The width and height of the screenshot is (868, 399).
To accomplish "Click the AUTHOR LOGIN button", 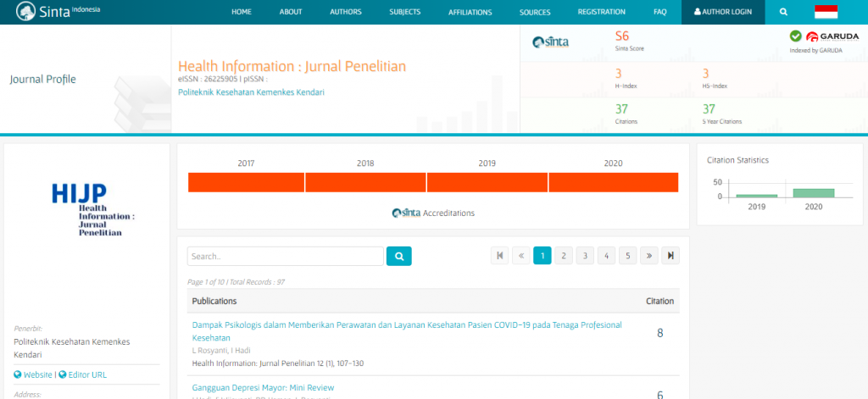I will (722, 12).
